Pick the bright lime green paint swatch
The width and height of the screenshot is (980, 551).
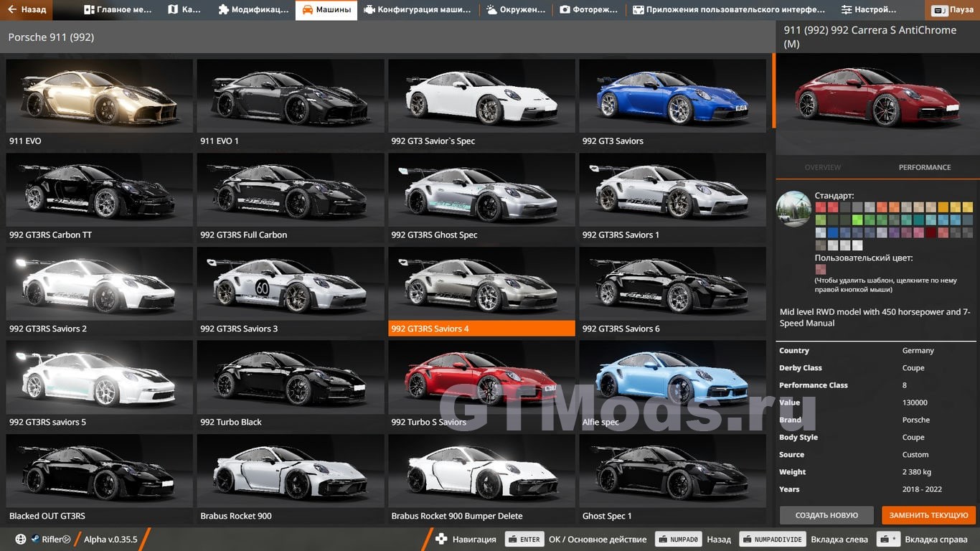[x=857, y=220]
